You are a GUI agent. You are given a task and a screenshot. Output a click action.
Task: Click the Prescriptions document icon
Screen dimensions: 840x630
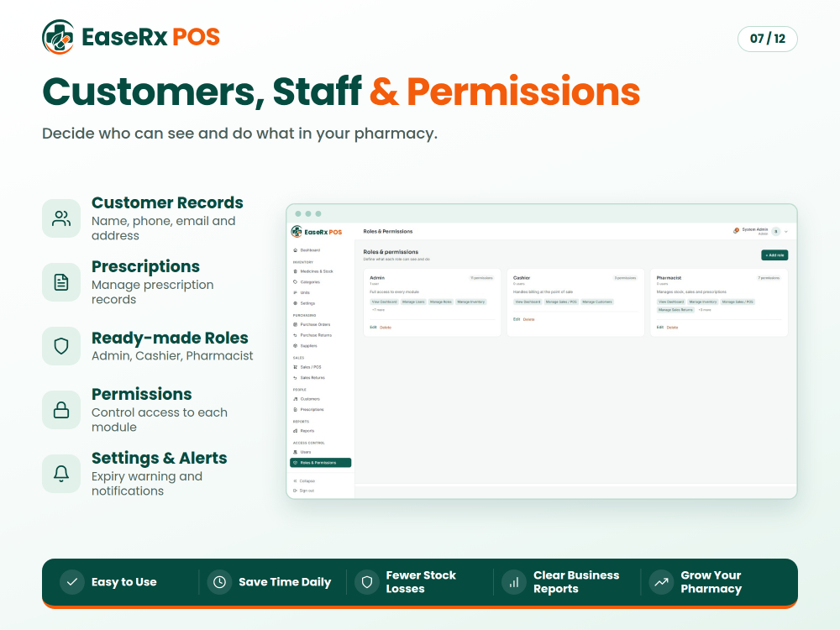tap(61, 281)
